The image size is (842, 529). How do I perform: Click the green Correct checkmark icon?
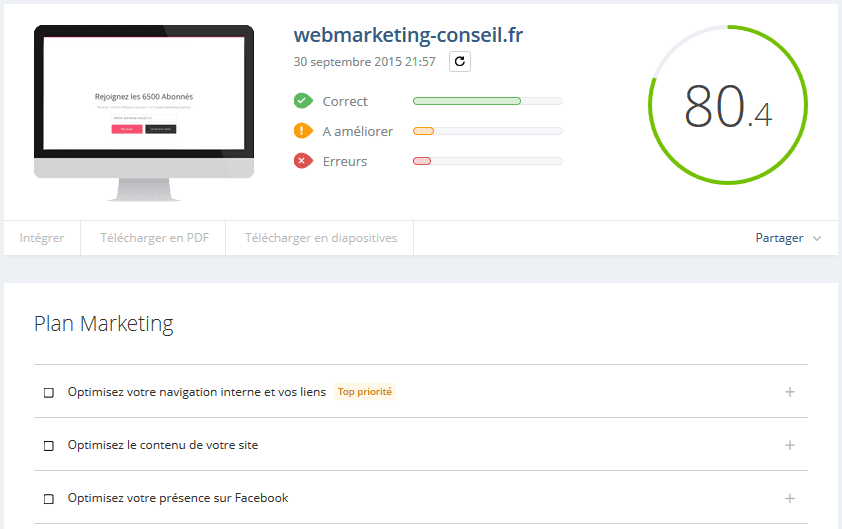(303, 101)
